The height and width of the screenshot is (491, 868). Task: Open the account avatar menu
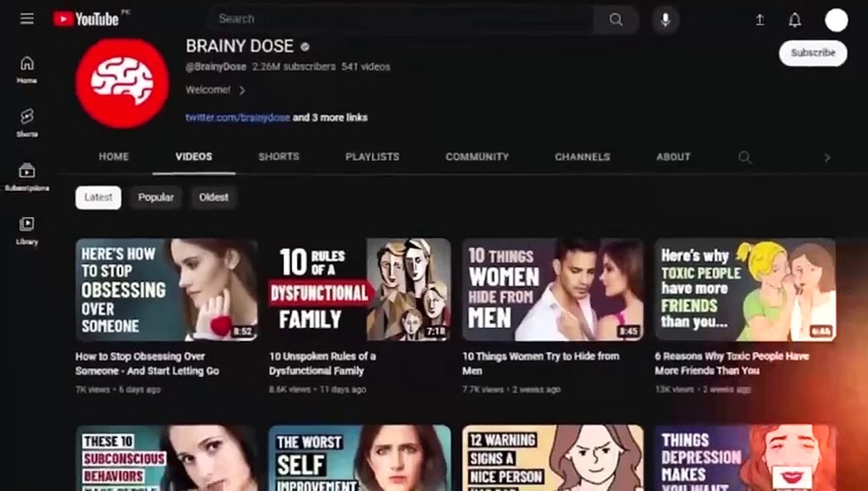pos(836,20)
